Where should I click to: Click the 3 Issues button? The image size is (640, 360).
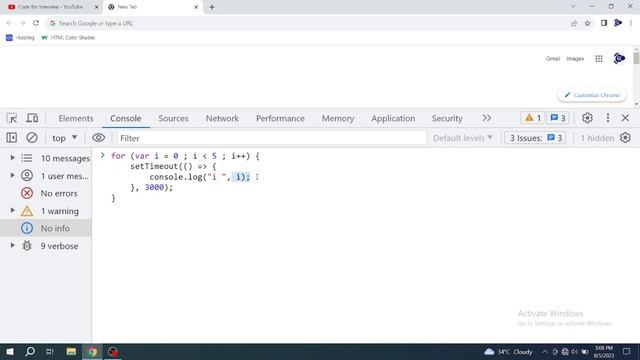[535, 138]
